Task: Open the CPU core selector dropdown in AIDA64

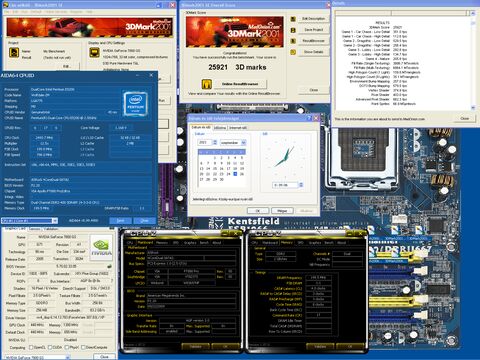Action: [x=55, y=221]
